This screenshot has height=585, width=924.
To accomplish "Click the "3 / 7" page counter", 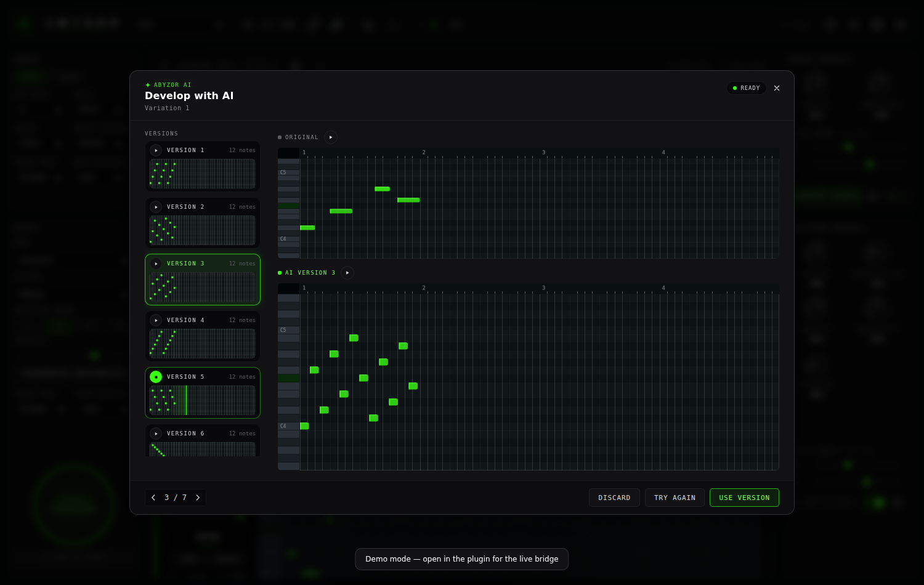I will point(176,498).
